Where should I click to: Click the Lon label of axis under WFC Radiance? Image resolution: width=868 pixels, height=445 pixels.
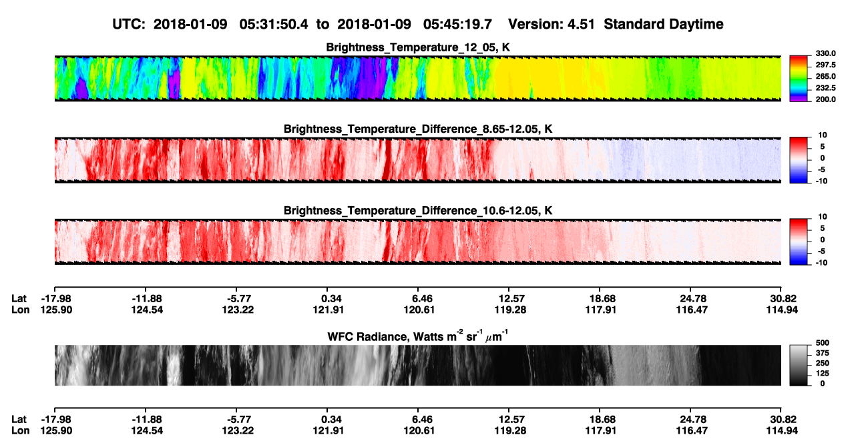(x=20, y=430)
